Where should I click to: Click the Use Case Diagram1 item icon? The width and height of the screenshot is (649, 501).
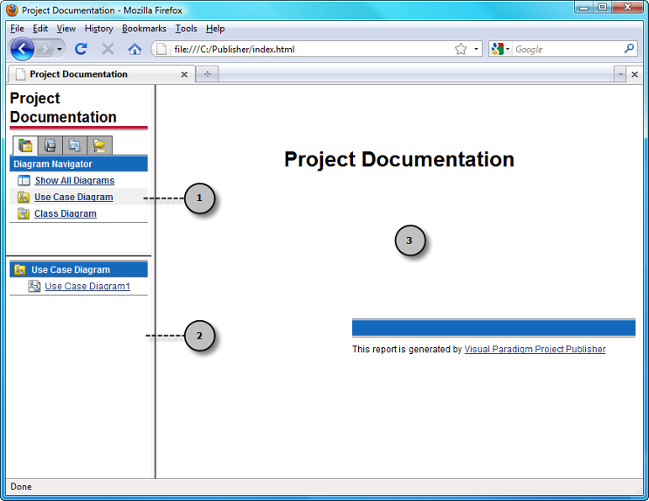34,286
